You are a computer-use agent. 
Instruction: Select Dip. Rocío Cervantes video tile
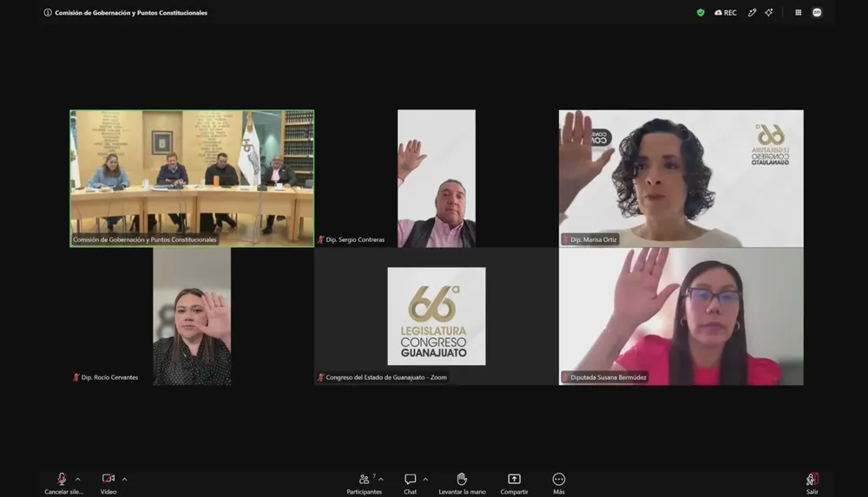(x=192, y=316)
